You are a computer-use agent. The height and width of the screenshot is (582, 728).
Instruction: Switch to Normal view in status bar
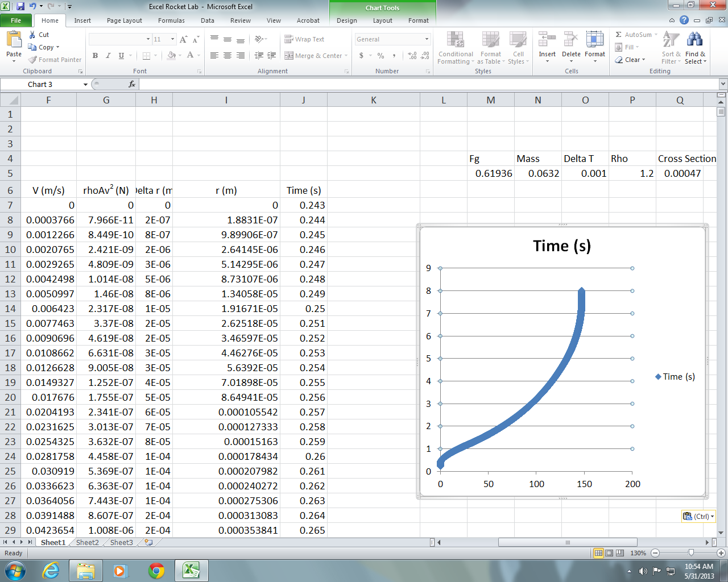tap(598, 553)
